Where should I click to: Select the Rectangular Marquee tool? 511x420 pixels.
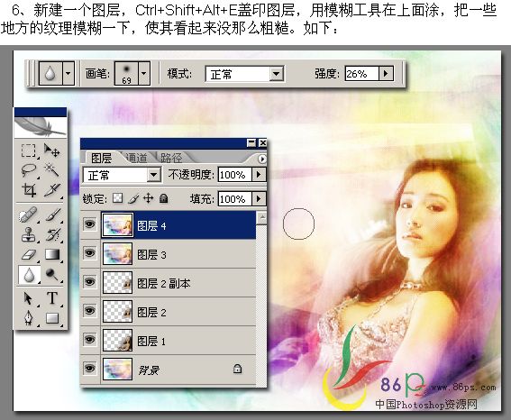28,151
